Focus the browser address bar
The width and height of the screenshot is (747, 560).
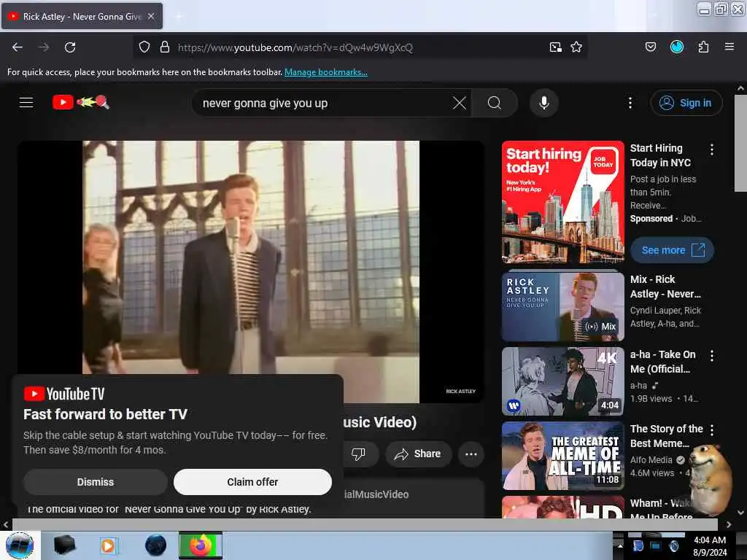pyautogui.click(x=360, y=47)
